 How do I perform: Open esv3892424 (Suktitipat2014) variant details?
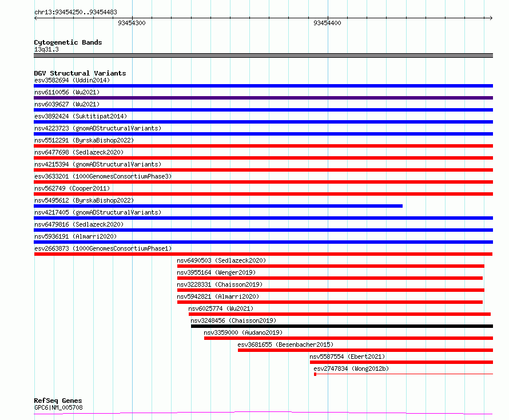(81, 116)
